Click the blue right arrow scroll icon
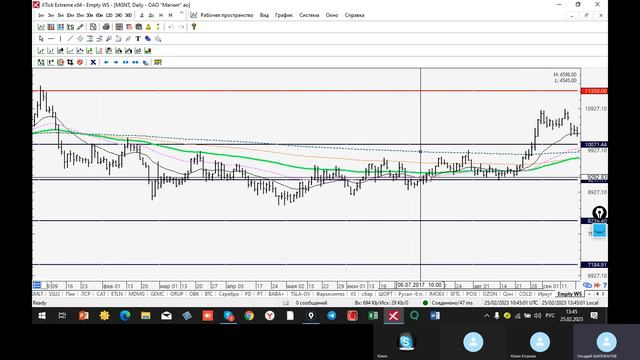 point(116,62)
